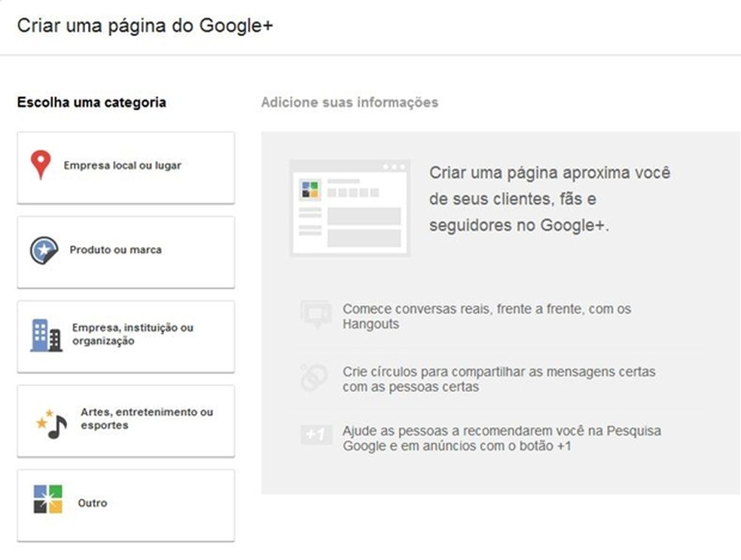Viewport: 741px width, 560px height.
Task: Click the 'Crie círculos para compartilhar' text
Action: 499,379
